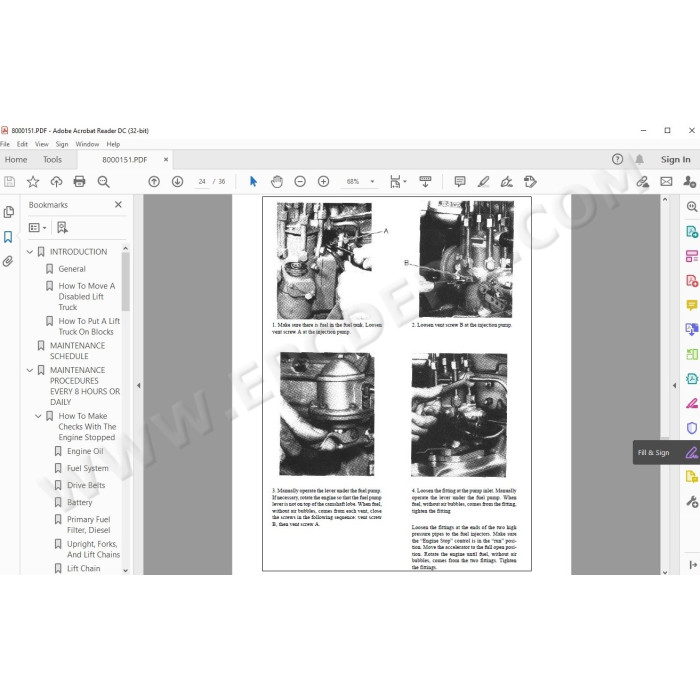Collapse How To Make Checks bookmark
700x700 pixels.
[x=38, y=416]
